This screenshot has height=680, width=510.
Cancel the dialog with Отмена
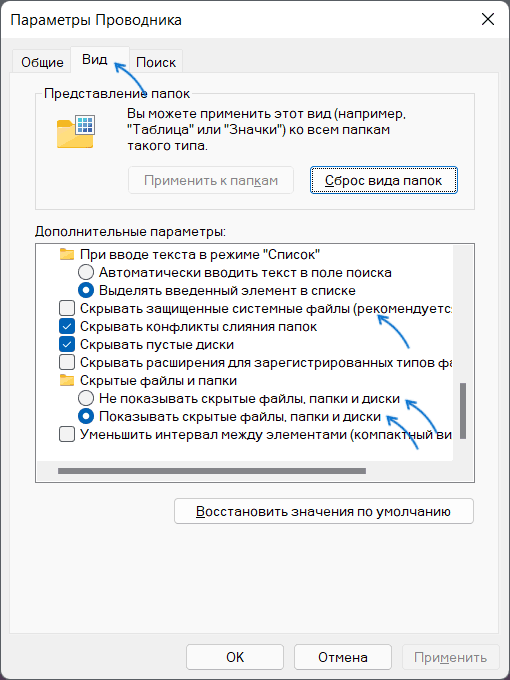343,657
